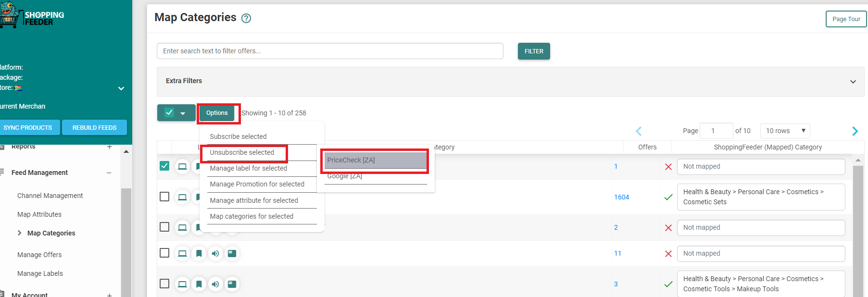Screen dimensions: 868x297
Task: Click the card icon in the 3-offers row
Action: point(232,284)
